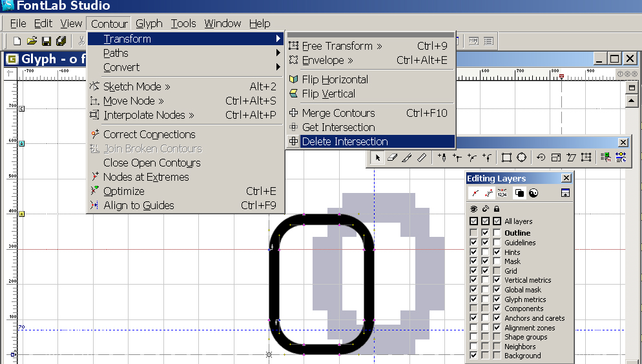
Task: Toggle visibility checkbox for Outline layer
Action: tap(473, 233)
